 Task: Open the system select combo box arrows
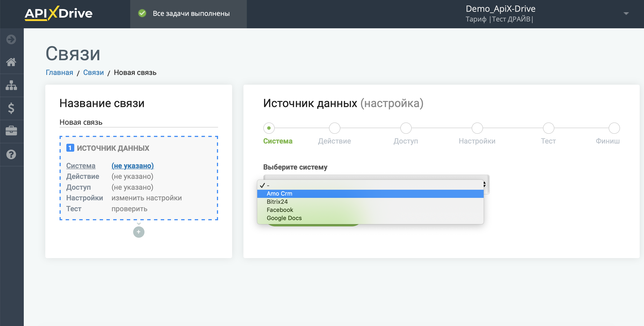[x=484, y=185]
